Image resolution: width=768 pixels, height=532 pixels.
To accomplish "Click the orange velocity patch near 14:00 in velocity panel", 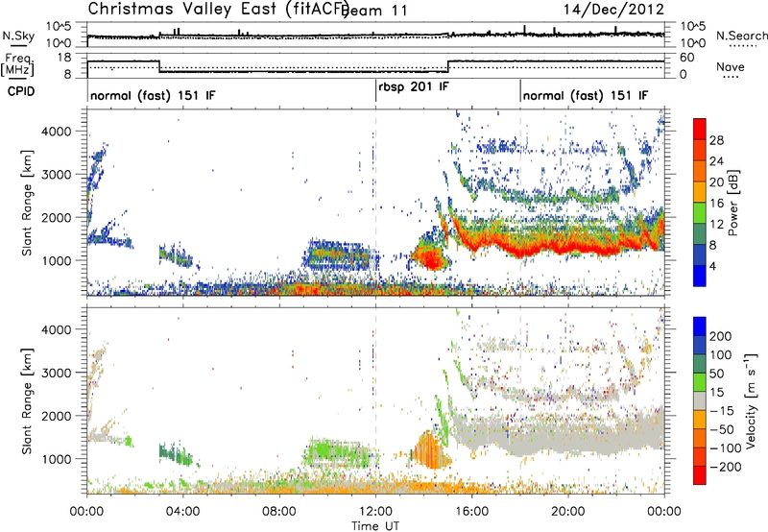I will tap(428, 450).
